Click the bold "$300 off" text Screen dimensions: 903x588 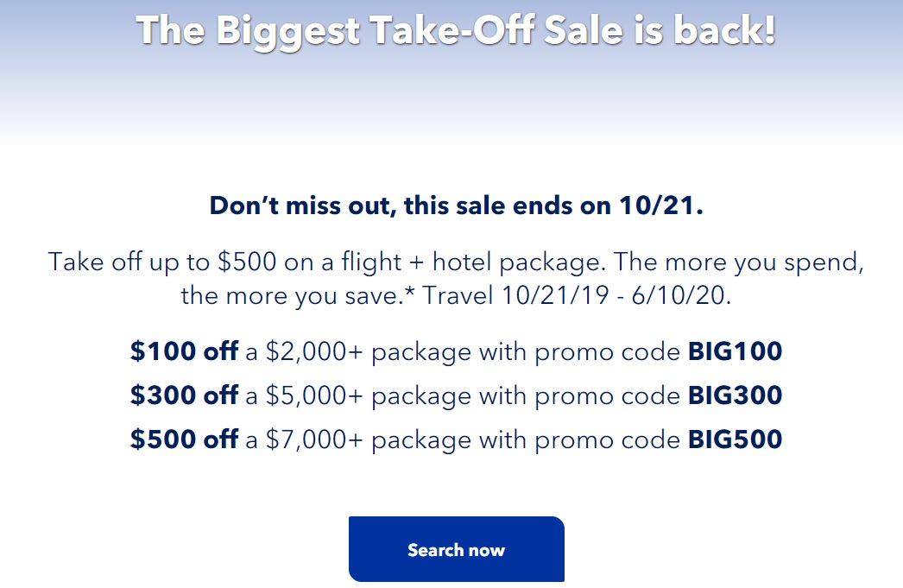[x=184, y=395]
